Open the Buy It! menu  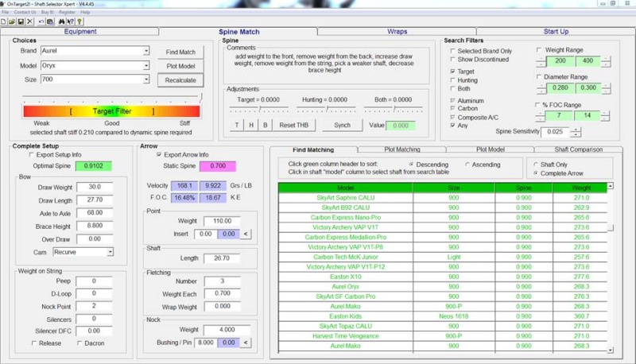click(48, 12)
